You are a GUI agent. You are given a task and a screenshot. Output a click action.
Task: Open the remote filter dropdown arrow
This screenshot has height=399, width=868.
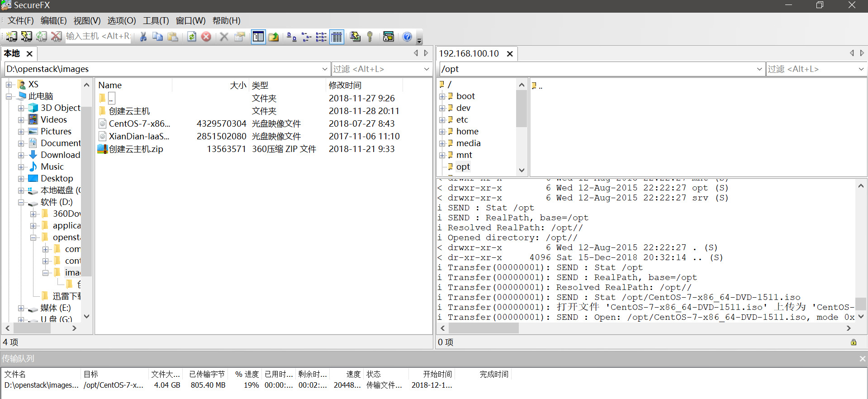861,69
